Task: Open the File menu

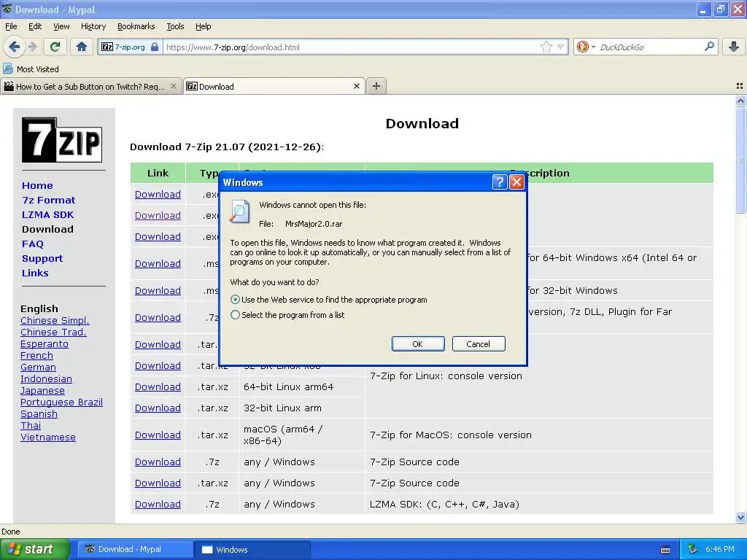Action: pyautogui.click(x=11, y=26)
